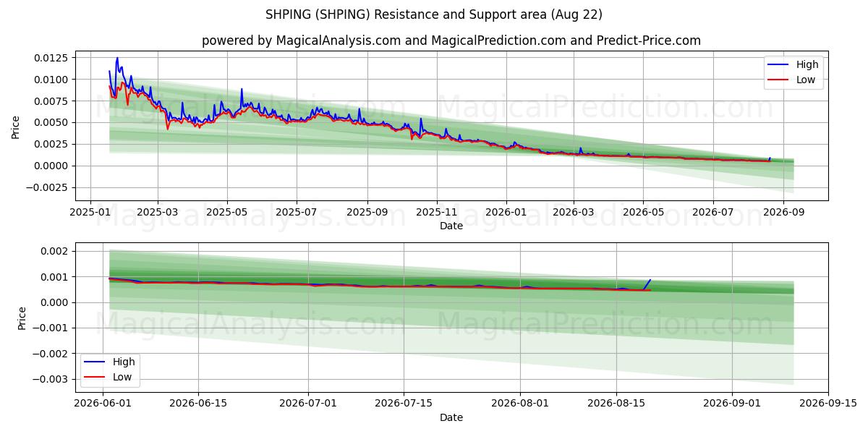Viewport: 868px width, 434px height.
Task: Click the top chart x-axis label '2025-11'
Action: coord(436,213)
